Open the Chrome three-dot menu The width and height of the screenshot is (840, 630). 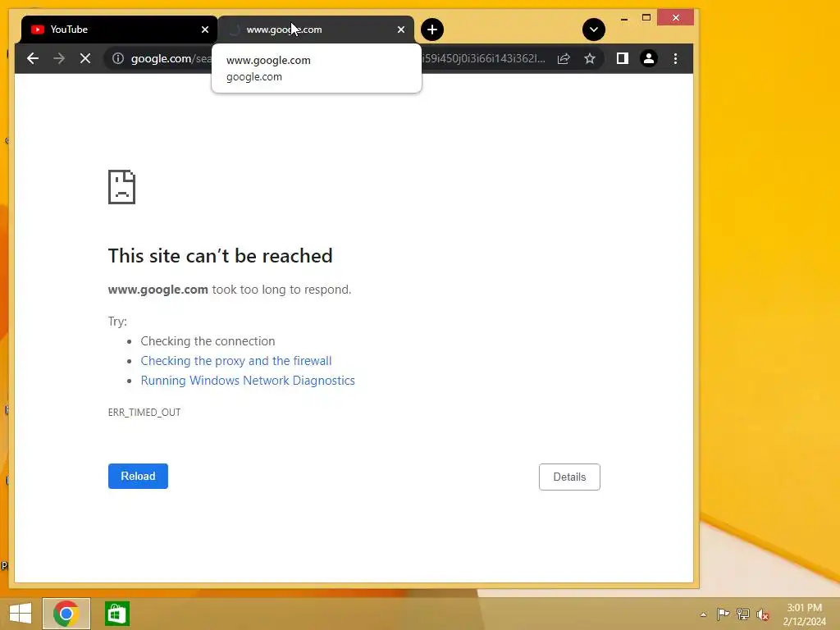[x=676, y=58]
